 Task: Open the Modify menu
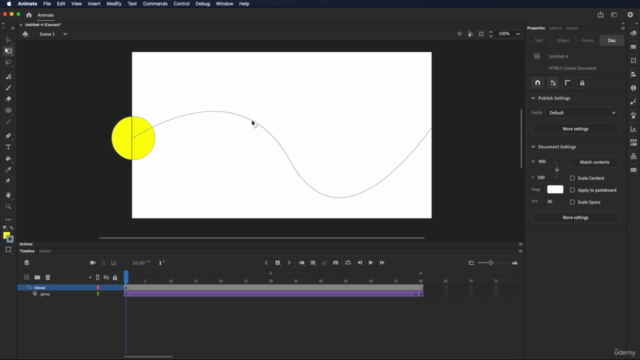114,4
